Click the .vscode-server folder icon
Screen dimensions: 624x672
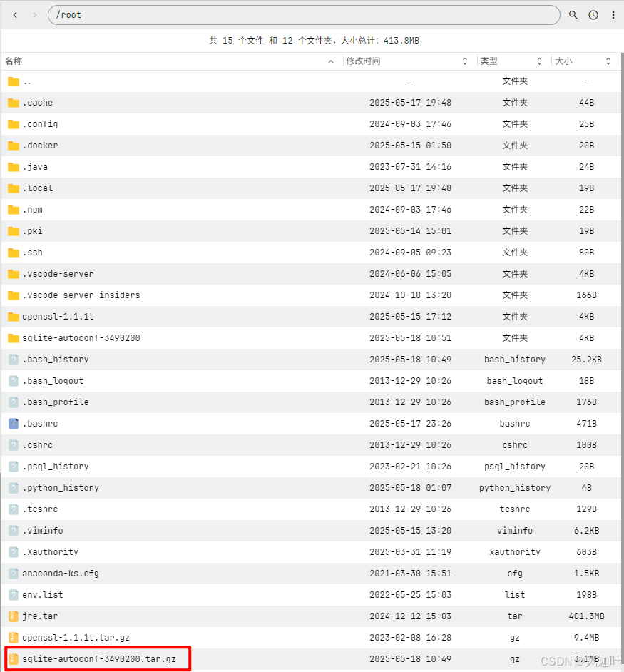(x=13, y=273)
